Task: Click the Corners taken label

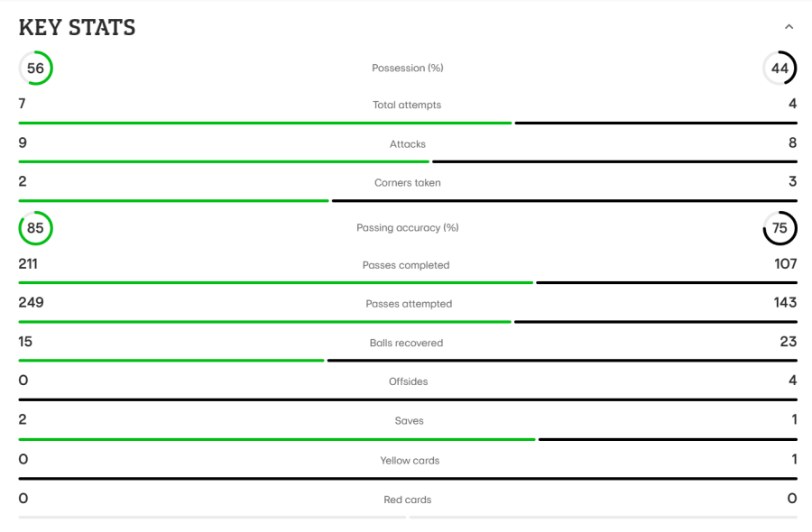Action: tap(408, 183)
